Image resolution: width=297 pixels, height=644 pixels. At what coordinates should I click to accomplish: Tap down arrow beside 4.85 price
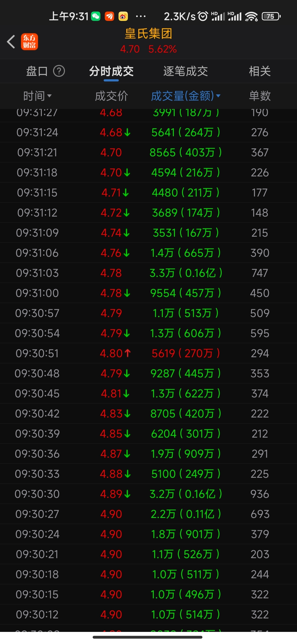(x=127, y=434)
